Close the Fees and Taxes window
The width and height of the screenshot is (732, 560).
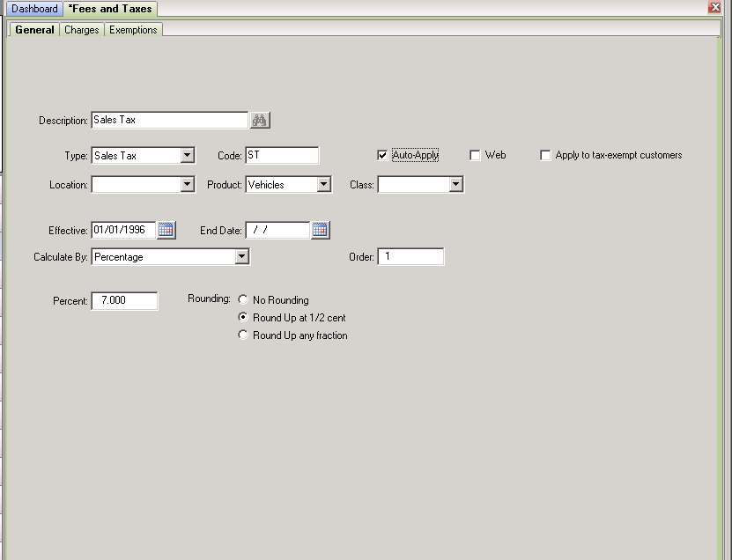(714, 7)
